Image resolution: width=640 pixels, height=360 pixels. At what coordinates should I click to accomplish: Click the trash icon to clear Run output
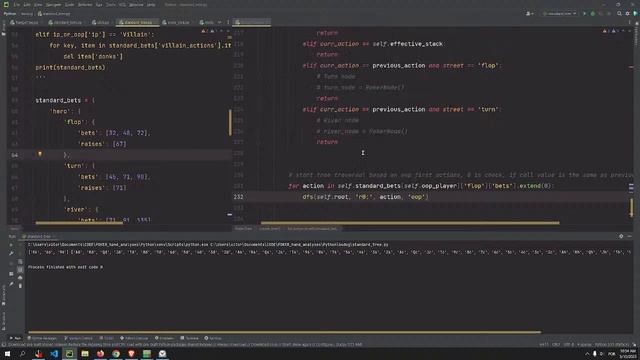[20, 286]
